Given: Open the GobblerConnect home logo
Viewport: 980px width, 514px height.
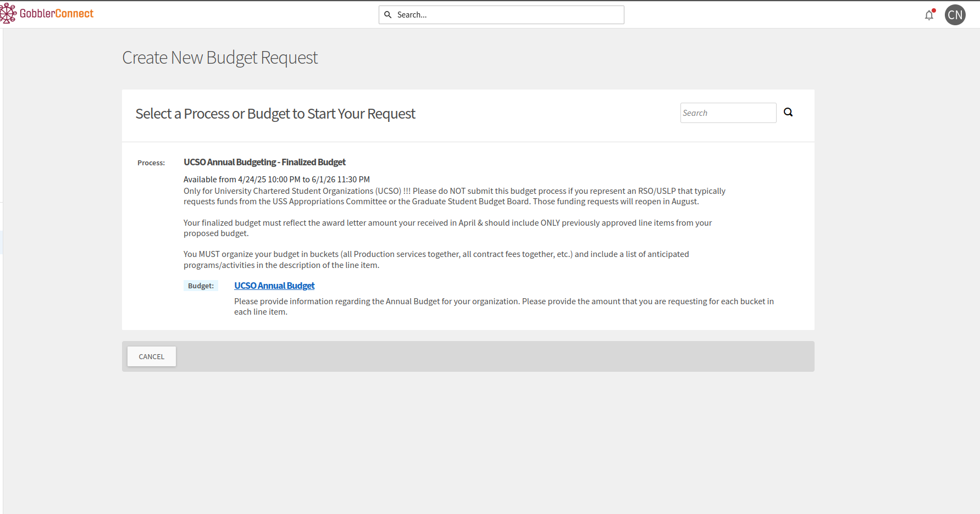Looking at the screenshot, I should (x=47, y=14).
